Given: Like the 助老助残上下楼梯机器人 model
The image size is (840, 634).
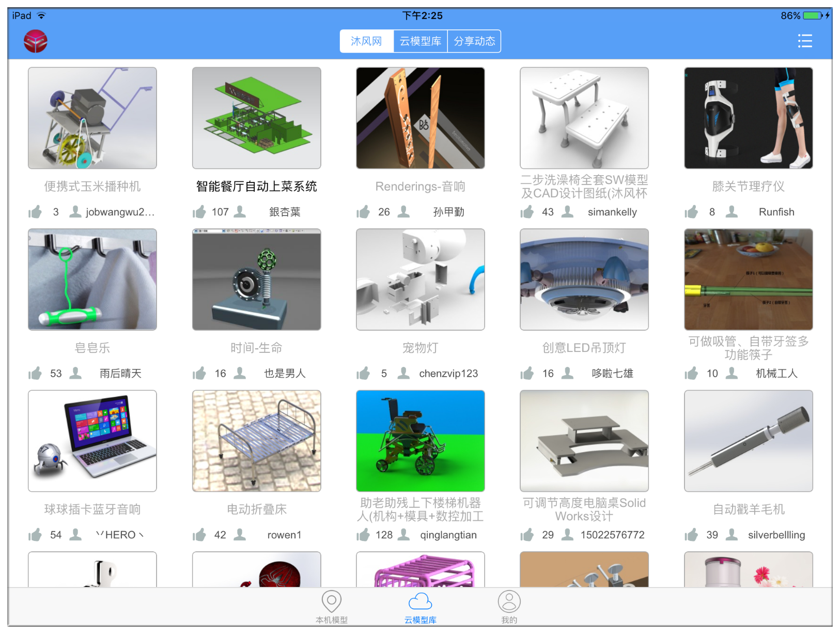Looking at the screenshot, I should [363, 535].
